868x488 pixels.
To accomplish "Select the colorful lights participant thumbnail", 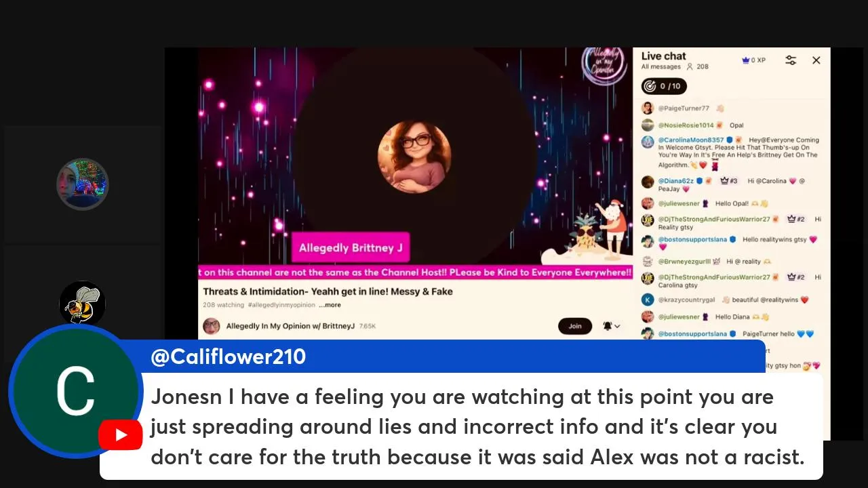I will click(82, 184).
